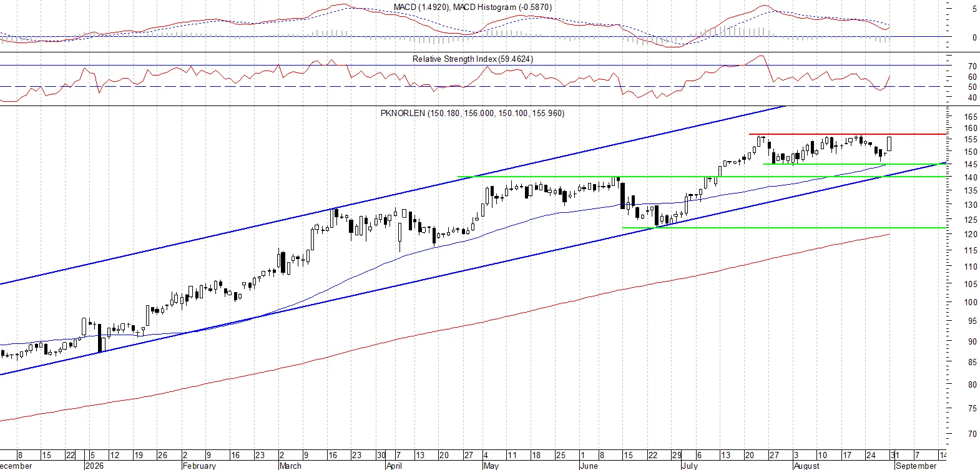Click the green support line at 140

coord(702,177)
